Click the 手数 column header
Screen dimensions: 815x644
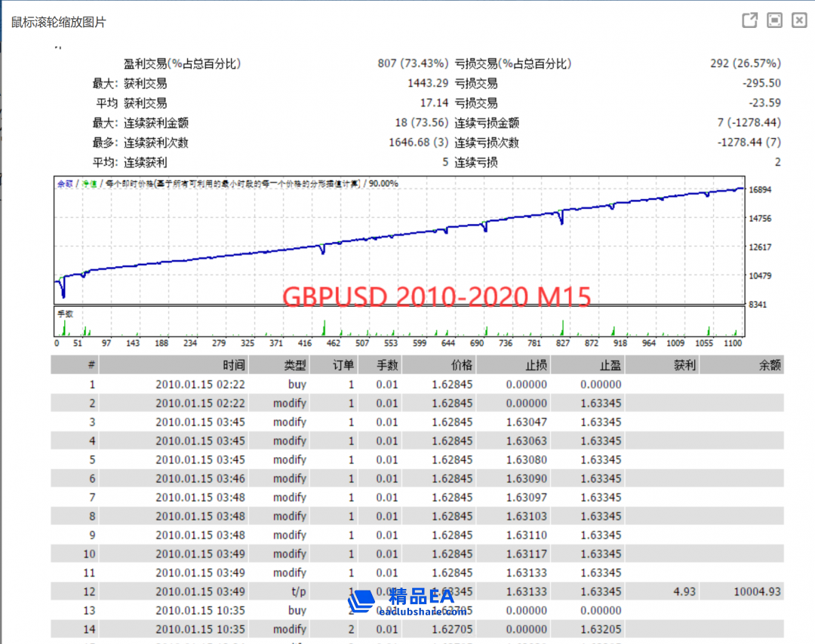click(387, 365)
